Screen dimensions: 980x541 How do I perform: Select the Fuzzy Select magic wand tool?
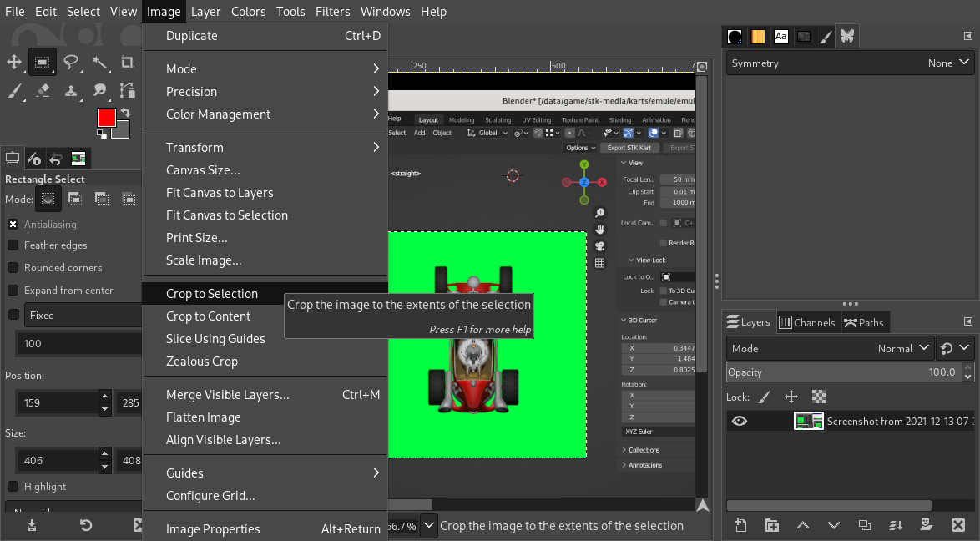99,62
